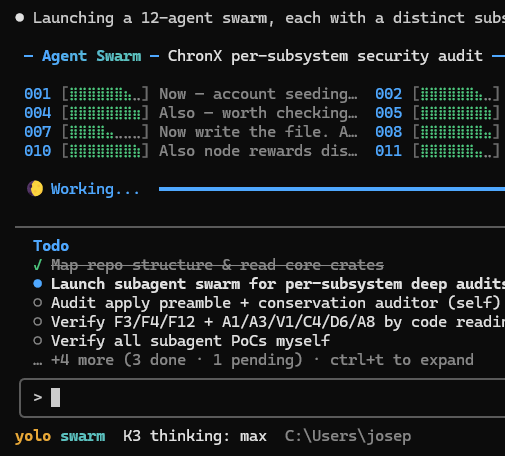Click status text 'Now write the file. A…'
Screen dimensions: 505x456
pyautogui.click(x=258, y=132)
